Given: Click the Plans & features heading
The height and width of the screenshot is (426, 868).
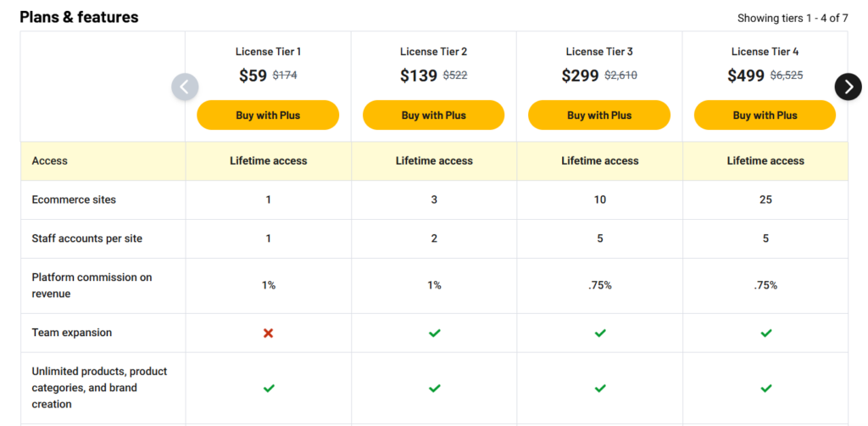Looking at the screenshot, I should tap(79, 17).
